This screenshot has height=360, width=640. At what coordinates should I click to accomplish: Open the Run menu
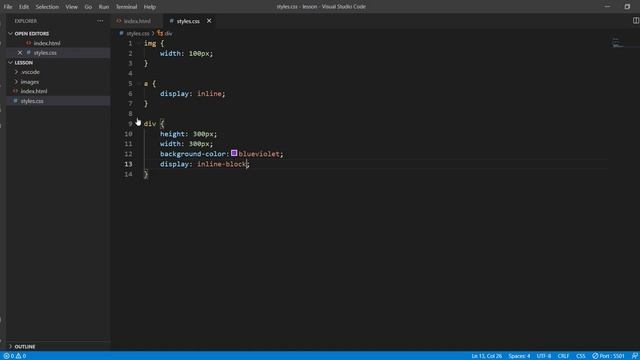point(104,7)
